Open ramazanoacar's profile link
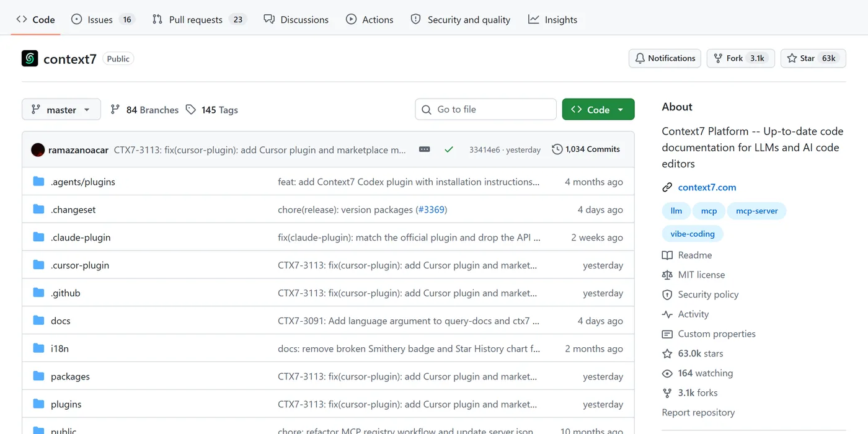868x434 pixels. tap(79, 149)
